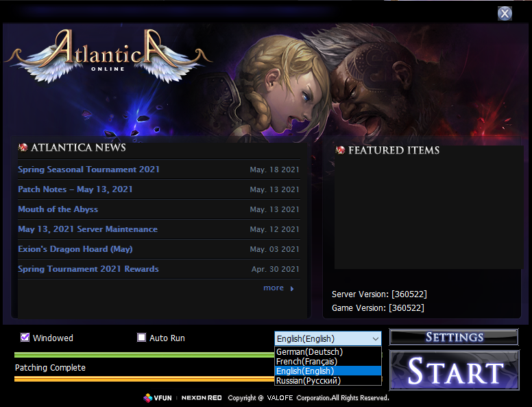532x407 pixels.
Task: Click the arrow next to more
Action: [292, 288]
